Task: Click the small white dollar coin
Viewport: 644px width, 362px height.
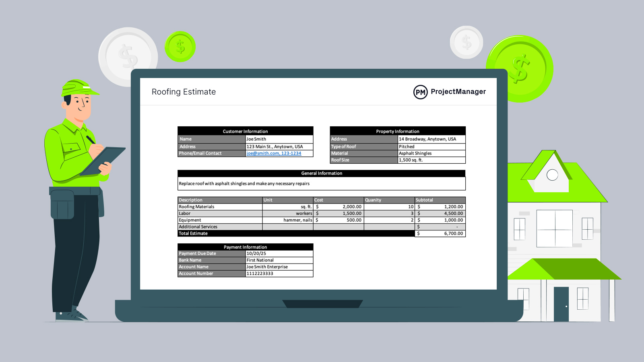Action: [x=466, y=42]
